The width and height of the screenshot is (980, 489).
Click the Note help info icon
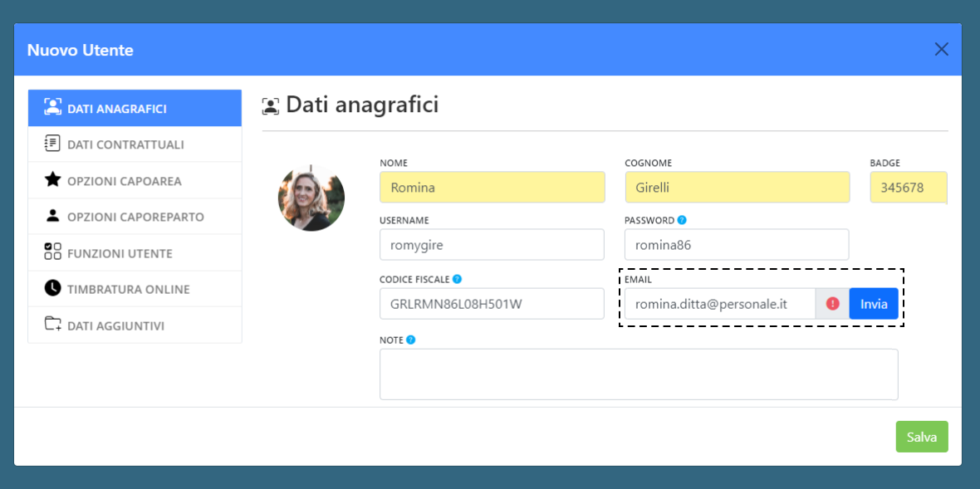click(411, 340)
